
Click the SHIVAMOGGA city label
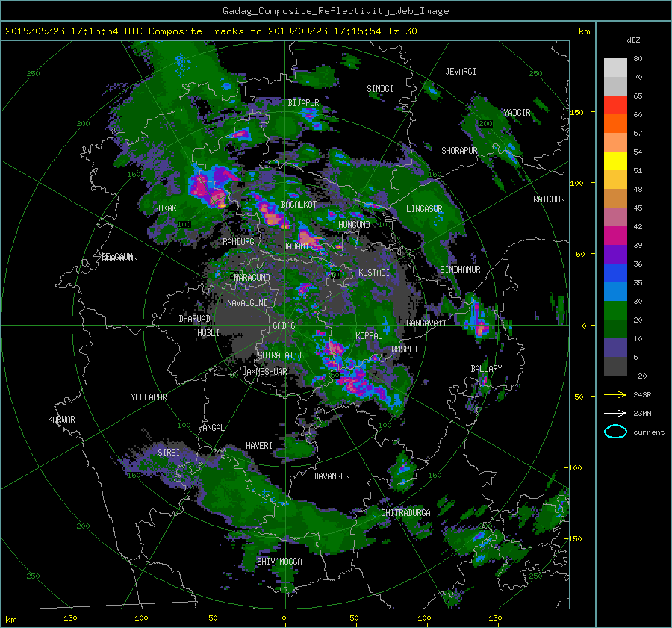279,561
